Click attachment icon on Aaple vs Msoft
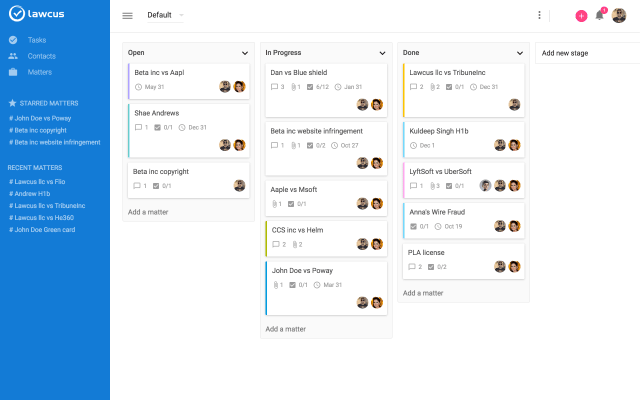This screenshot has height=400, width=640. [274, 204]
